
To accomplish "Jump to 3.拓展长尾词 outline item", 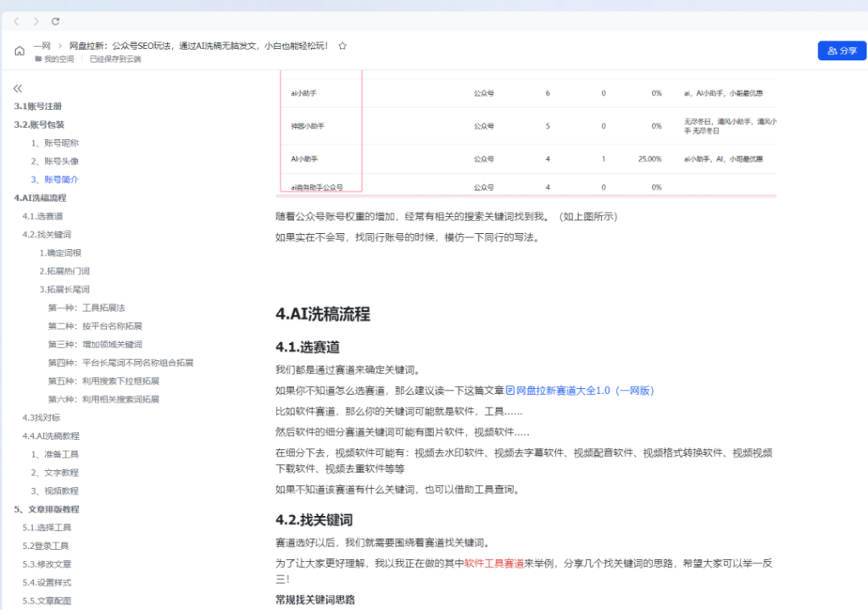I will tap(64, 290).
